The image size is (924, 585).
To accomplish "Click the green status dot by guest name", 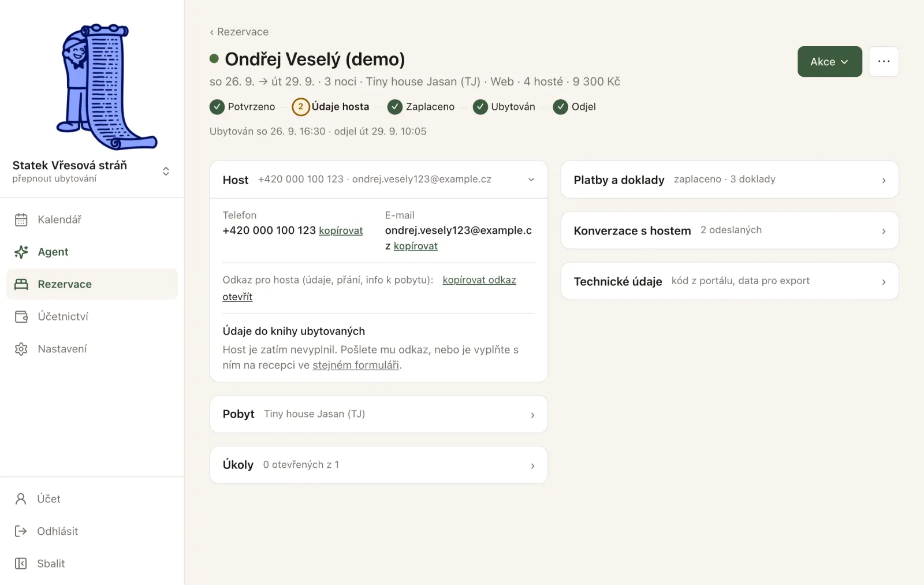I will (x=214, y=58).
